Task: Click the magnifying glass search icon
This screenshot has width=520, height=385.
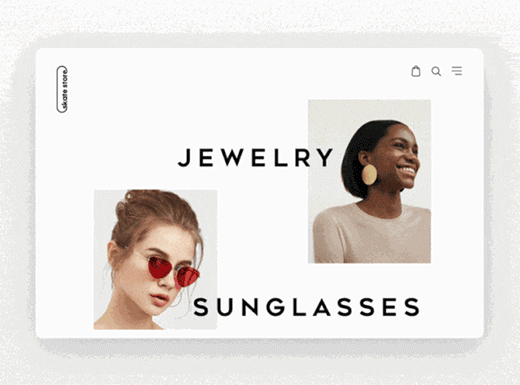Action: (x=436, y=71)
